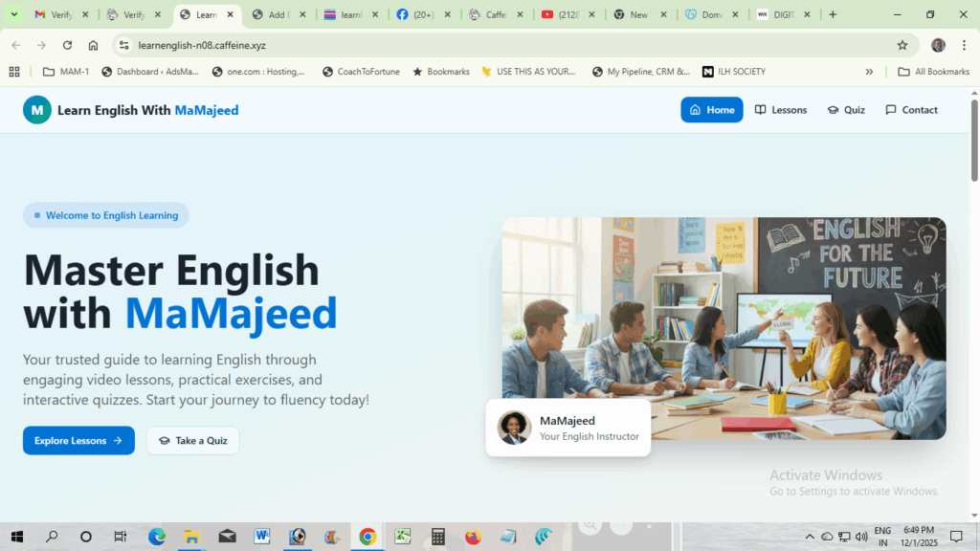Click the Take a Quiz button
980x551 pixels.
pos(192,440)
